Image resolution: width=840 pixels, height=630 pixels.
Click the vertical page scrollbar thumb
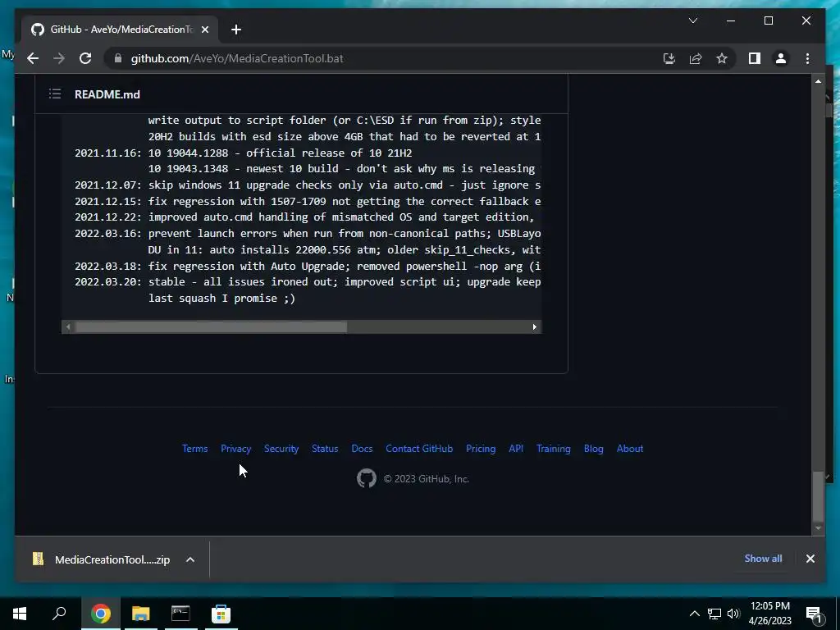tap(818, 496)
